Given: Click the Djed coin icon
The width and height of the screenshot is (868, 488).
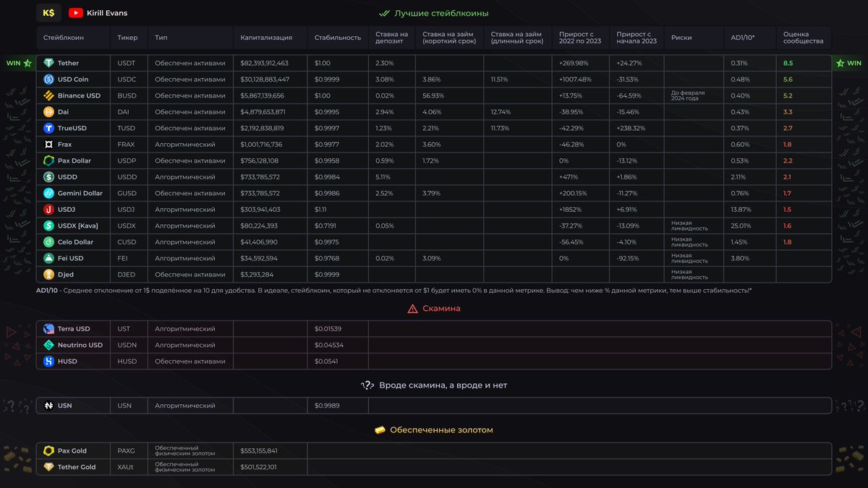Looking at the screenshot, I should [49, 275].
